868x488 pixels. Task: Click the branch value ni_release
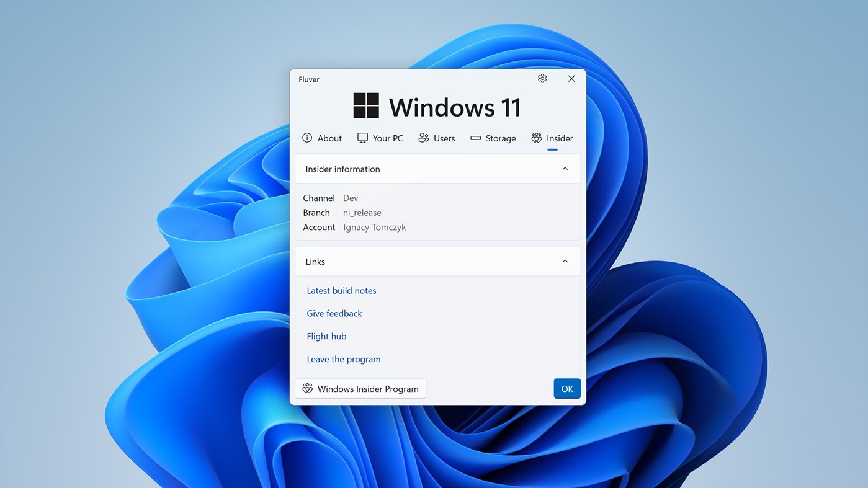pos(362,213)
